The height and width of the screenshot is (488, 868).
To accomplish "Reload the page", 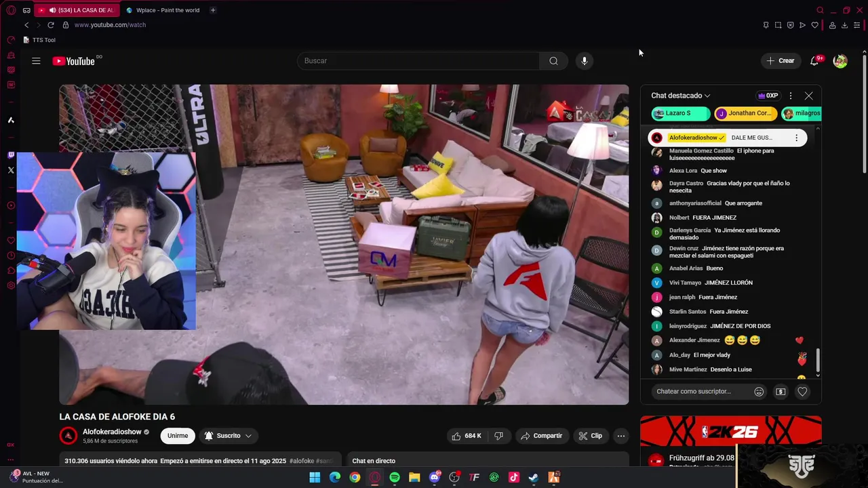I will pos(50,25).
